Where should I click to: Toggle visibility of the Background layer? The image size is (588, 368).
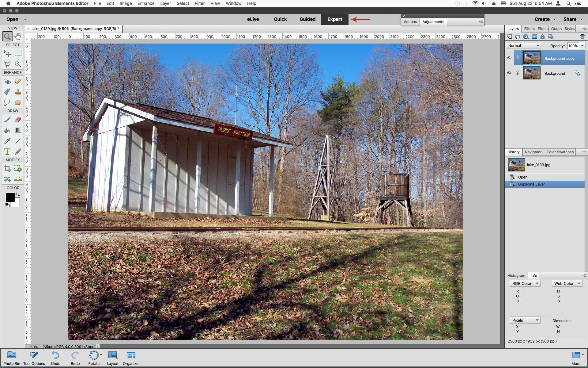[509, 73]
